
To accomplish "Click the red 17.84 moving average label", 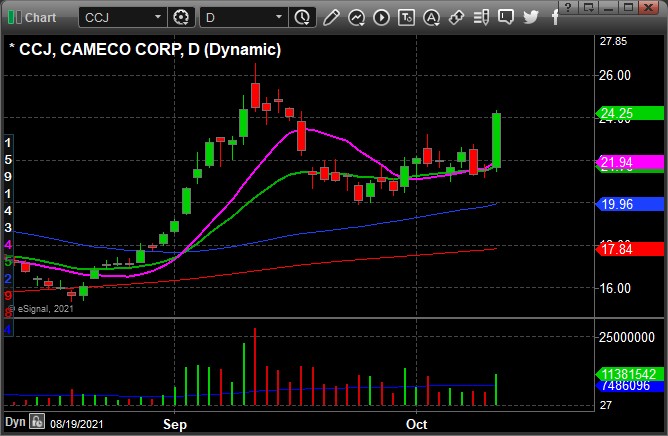I will 630,249.
